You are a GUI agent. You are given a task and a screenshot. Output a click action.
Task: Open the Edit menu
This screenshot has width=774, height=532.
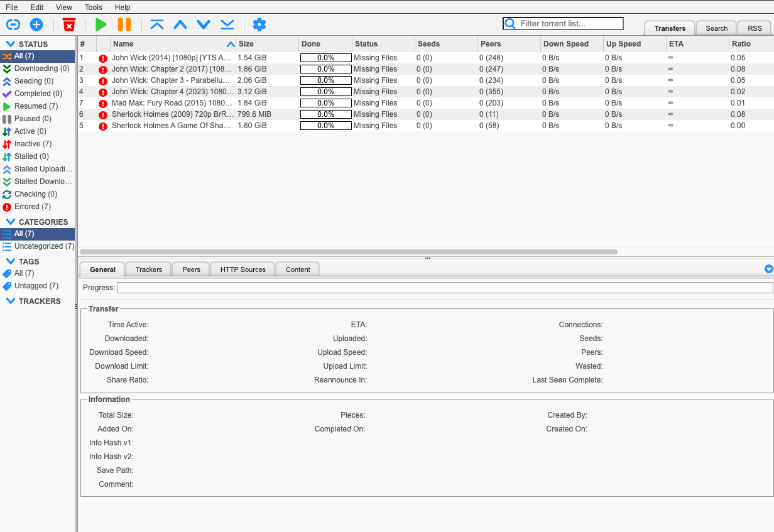coord(36,7)
